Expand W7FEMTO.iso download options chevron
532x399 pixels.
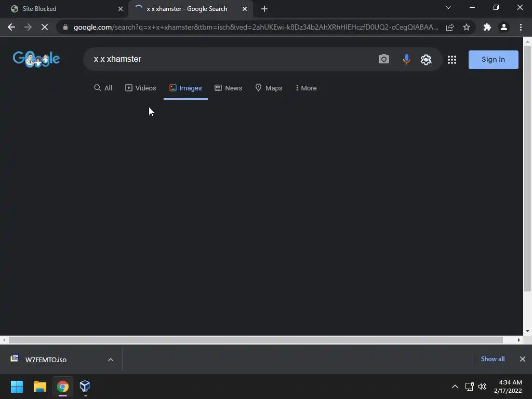tap(111, 360)
